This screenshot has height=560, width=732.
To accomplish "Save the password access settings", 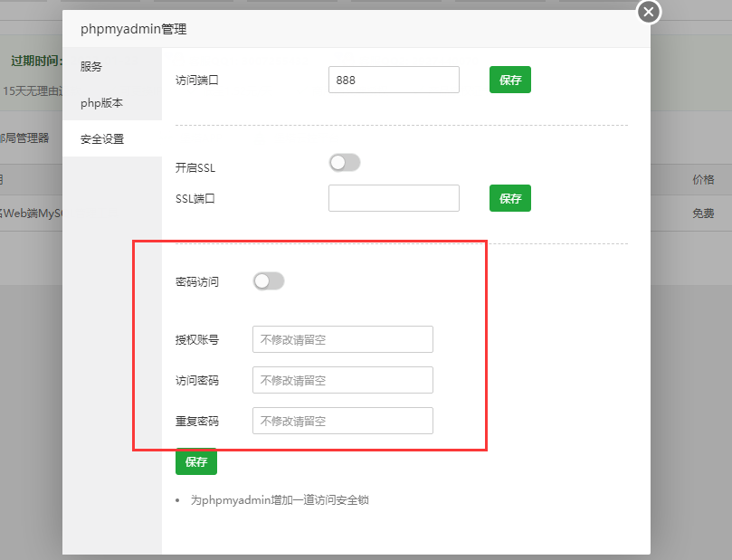I will [196, 461].
